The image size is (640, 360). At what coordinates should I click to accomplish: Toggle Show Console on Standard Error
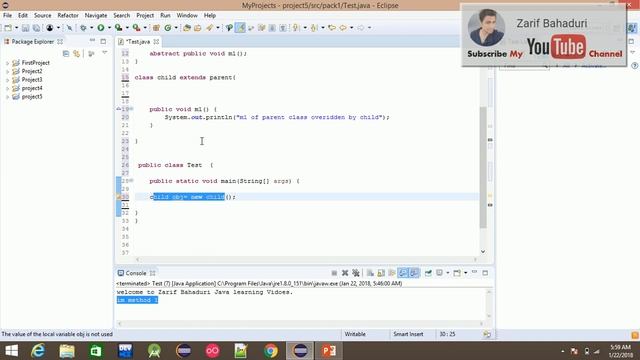pyautogui.click(x=414, y=273)
